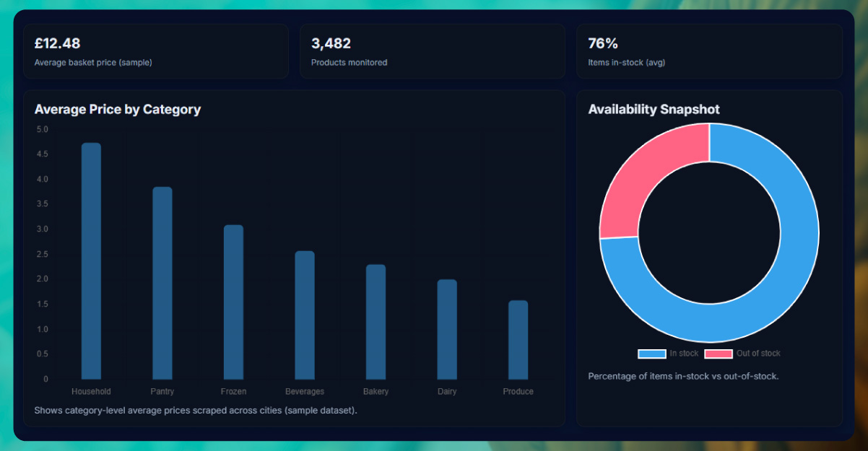The image size is (868, 451).
Task: Select the Beverages bar in the chart
Action: 305,315
